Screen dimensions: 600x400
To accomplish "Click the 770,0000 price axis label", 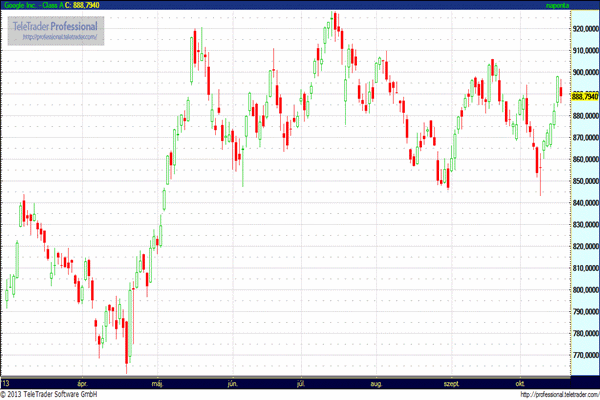I will point(584,355).
